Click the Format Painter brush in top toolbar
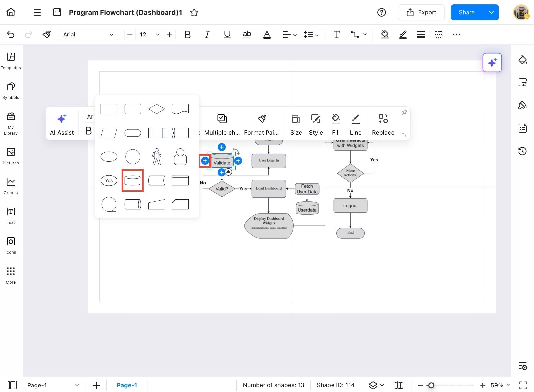The width and height of the screenshot is (534, 392). pyautogui.click(x=46, y=34)
